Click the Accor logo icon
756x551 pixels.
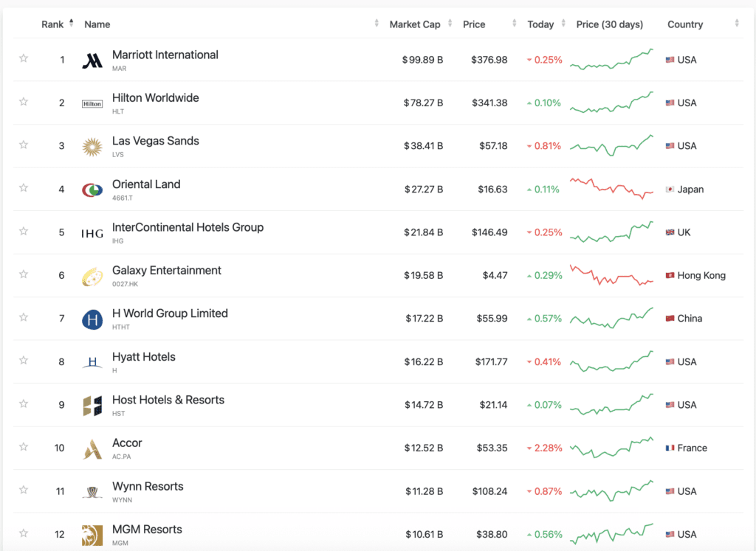(92, 448)
